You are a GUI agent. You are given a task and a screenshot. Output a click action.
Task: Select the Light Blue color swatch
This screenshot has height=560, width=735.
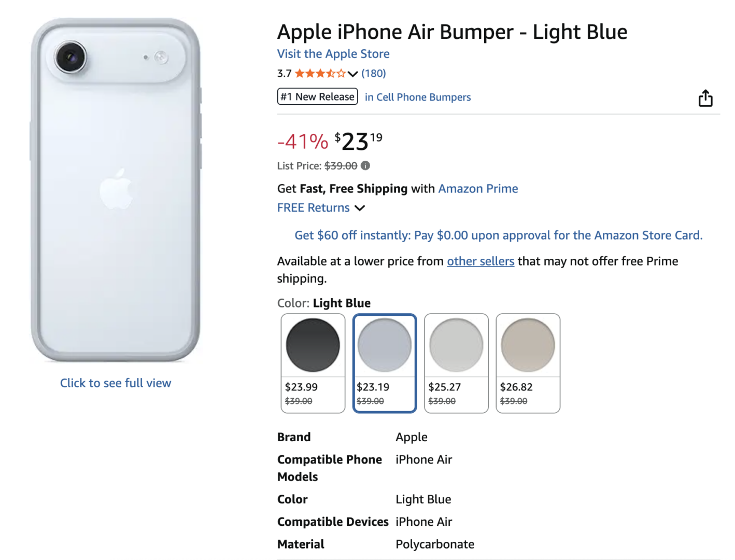pos(384,344)
